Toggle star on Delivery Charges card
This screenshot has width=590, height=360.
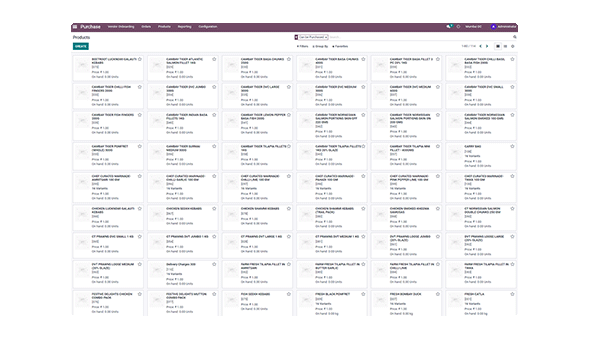coord(214,264)
